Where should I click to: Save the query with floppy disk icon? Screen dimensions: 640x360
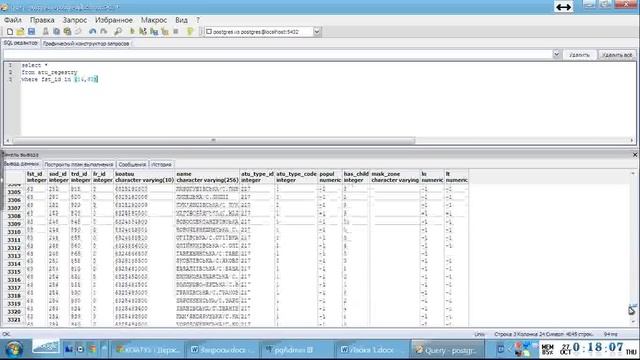pyautogui.click(x=31, y=31)
